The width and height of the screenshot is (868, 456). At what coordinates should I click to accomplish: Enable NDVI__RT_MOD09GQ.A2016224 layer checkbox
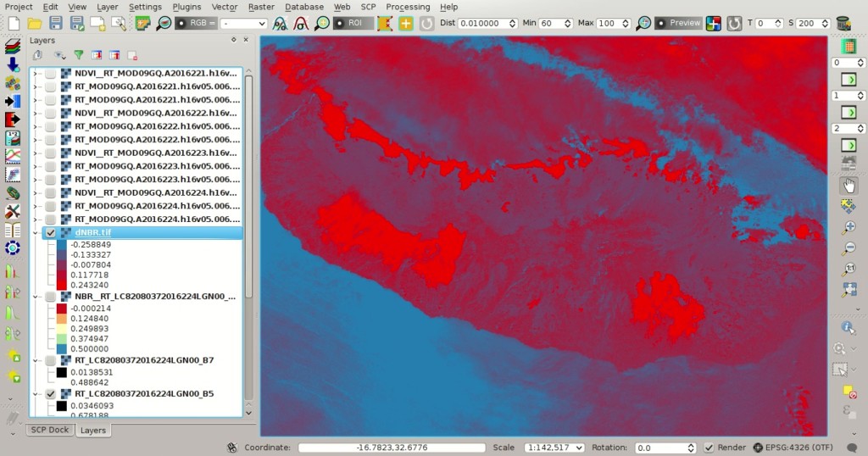click(50, 193)
